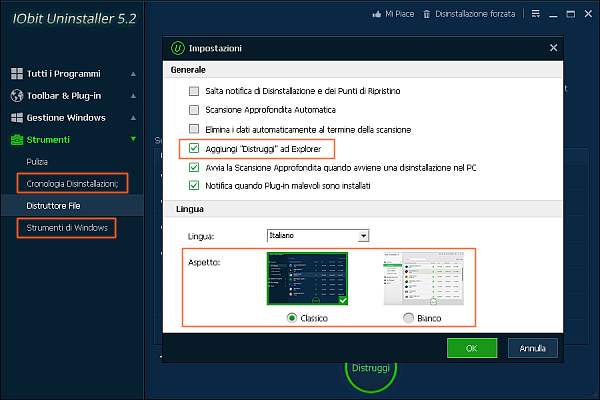Choose the white Bianco theme thumbnail

pos(424,279)
